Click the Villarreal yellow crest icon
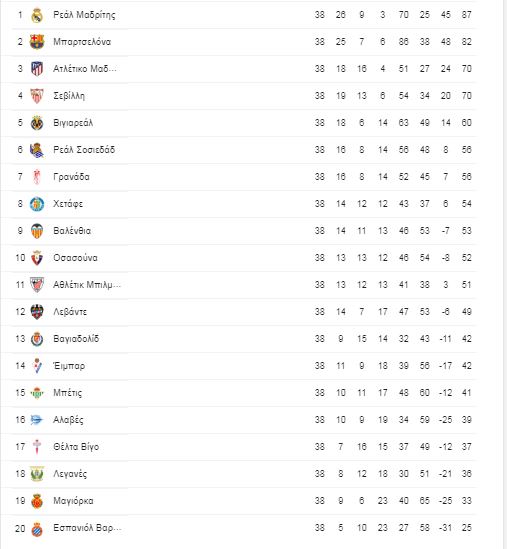Screen dimensions: 507x549 pos(37,123)
